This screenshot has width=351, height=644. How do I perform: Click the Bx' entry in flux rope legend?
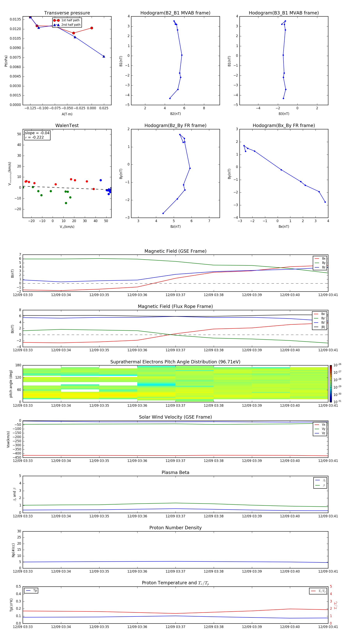pos(320,314)
